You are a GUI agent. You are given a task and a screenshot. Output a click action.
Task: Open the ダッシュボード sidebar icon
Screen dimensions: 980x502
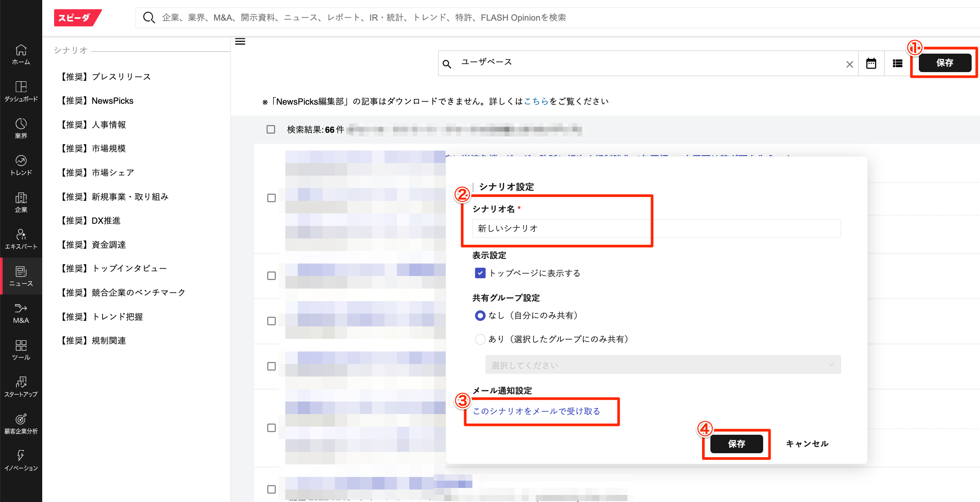click(21, 91)
